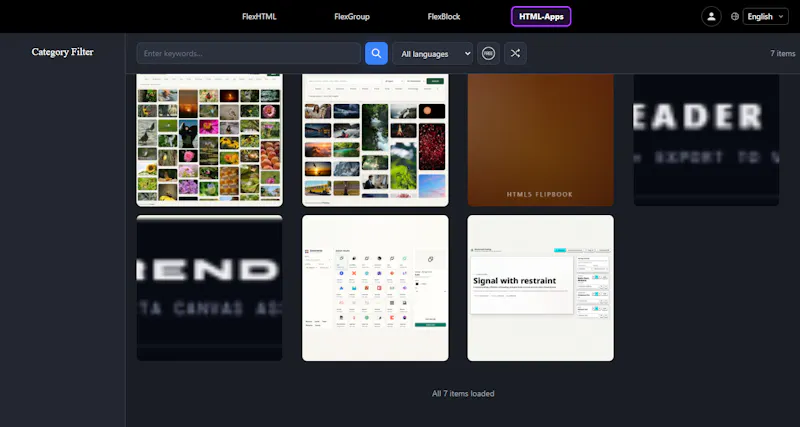Click the Category Filter heading
The image size is (800, 427).
[x=62, y=52]
